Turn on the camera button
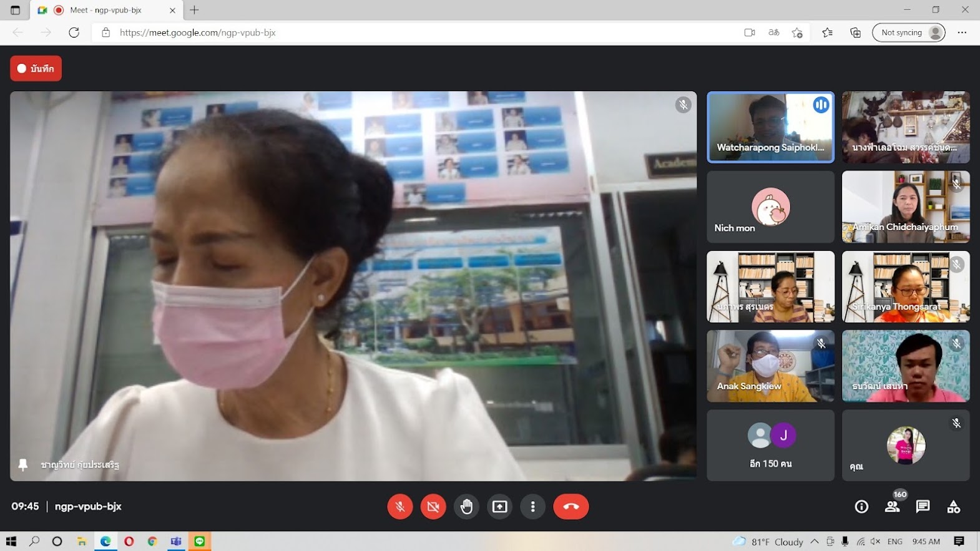The height and width of the screenshot is (551, 980). pyautogui.click(x=433, y=507)
